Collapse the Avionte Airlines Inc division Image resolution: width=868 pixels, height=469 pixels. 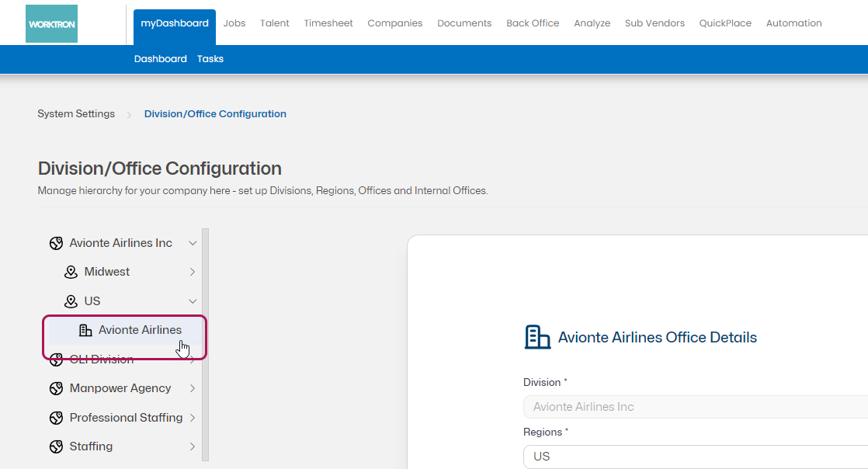(x=193, y=243)
